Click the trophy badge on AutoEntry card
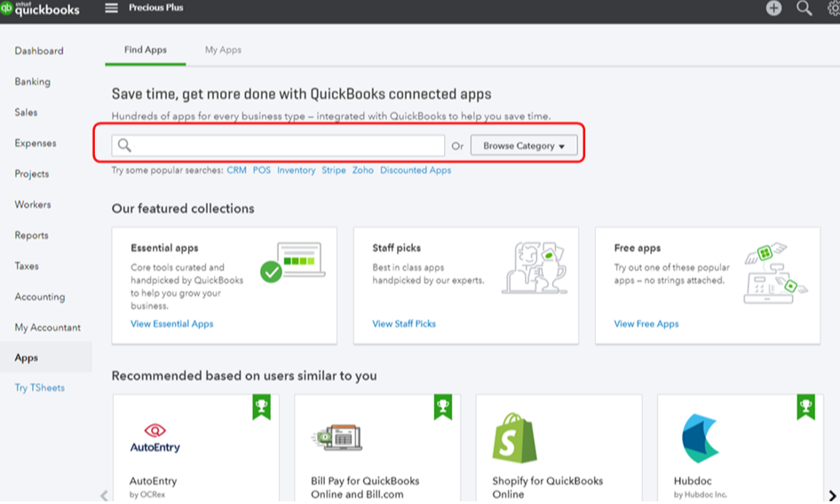The height and width of the screenshot is (504, 840). pyautogui.click(x=261, y=407)
